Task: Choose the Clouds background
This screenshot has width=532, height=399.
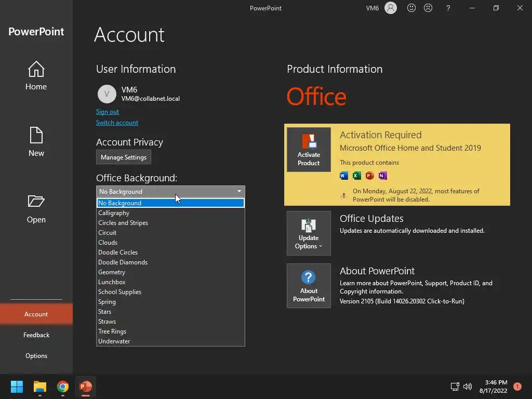Action: (170, 242)
